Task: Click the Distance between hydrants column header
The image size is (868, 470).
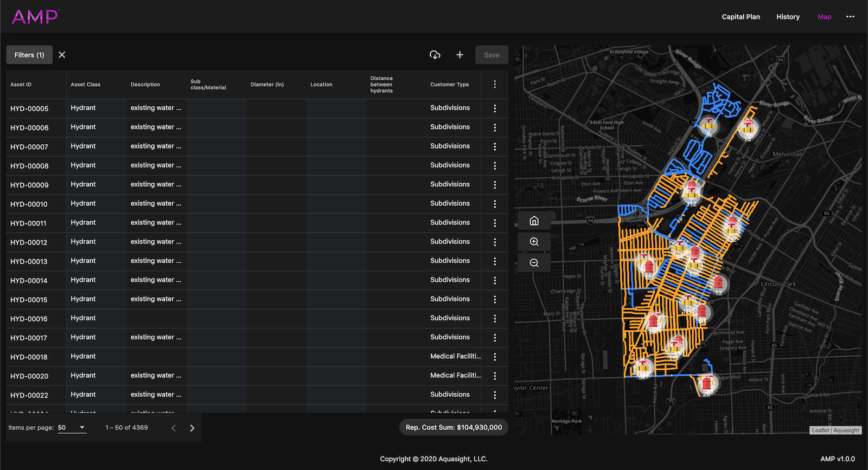Action: (x=381, y=85)
